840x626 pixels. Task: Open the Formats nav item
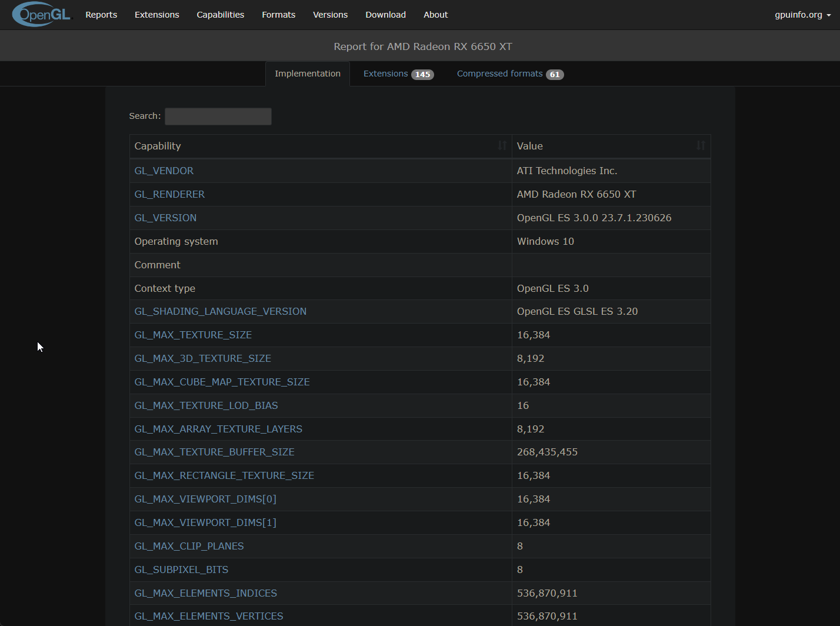[x=279, y=15]
